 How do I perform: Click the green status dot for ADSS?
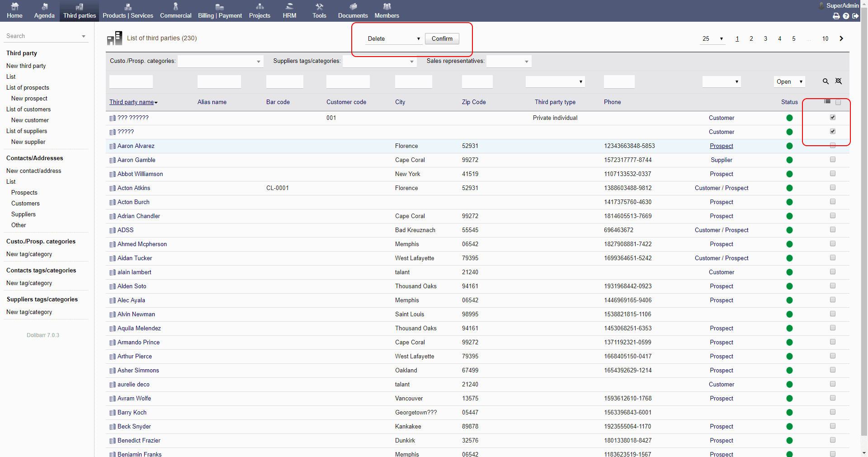(x=789, y=230)
